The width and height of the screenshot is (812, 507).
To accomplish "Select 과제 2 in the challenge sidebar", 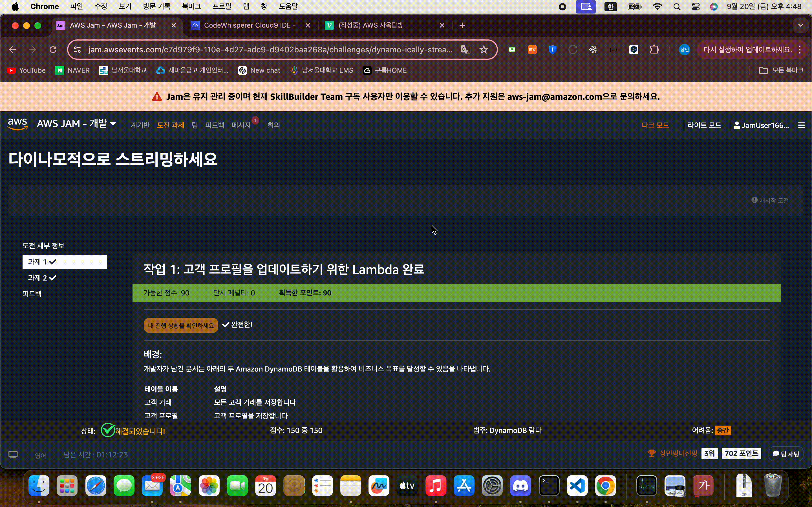I will (x=42, y=278).
